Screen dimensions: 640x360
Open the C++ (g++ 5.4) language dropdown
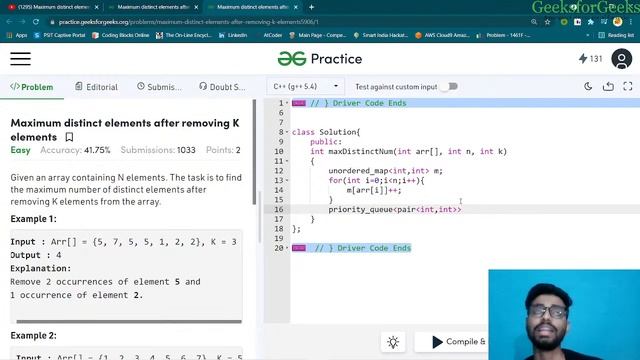click(306, 87)
